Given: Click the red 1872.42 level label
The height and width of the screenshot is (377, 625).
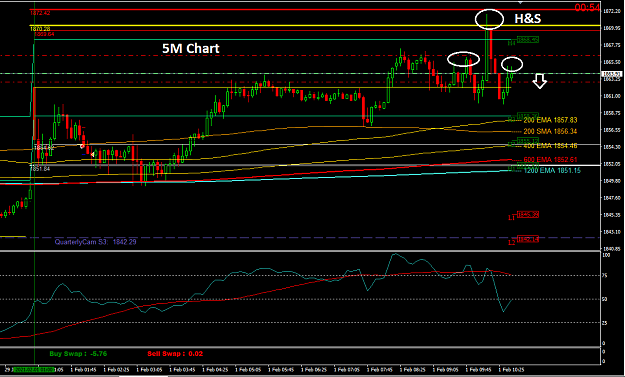Looking at the screenshot, I should pos(40,13).
